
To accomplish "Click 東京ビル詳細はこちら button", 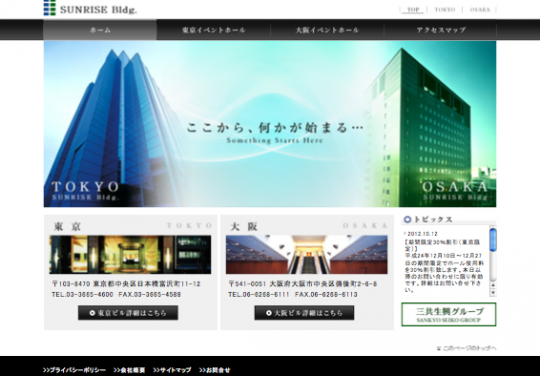I will click(128, 313).
